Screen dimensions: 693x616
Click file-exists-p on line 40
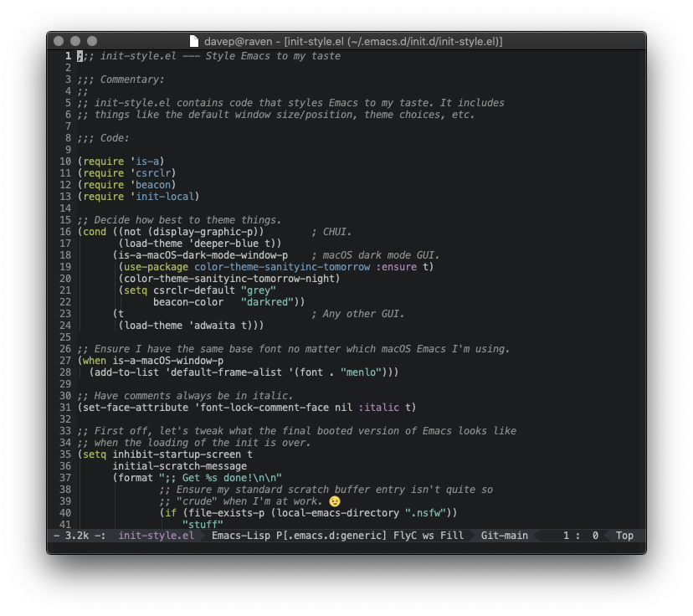(226, 512)
